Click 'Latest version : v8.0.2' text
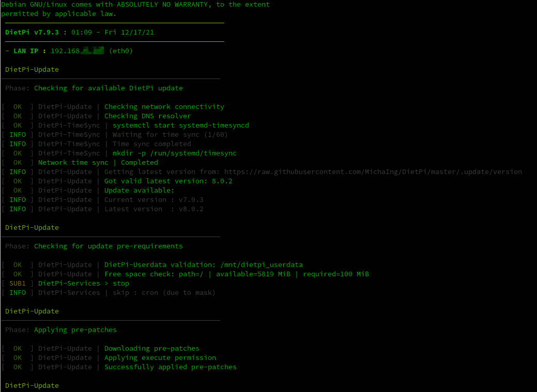The height and width of the screenshot is (392, 537). pos(154,209)
